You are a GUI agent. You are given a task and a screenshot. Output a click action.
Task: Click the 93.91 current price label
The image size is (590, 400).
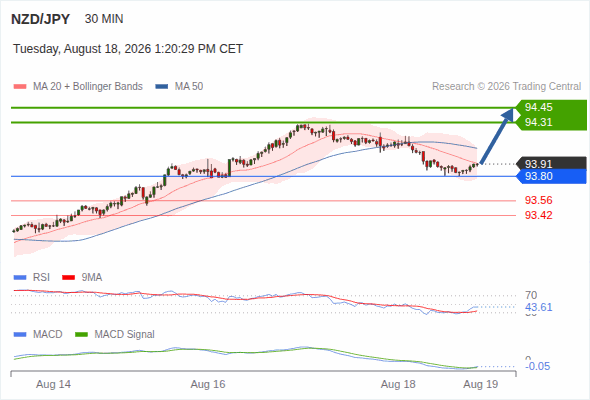coord(551,164)
